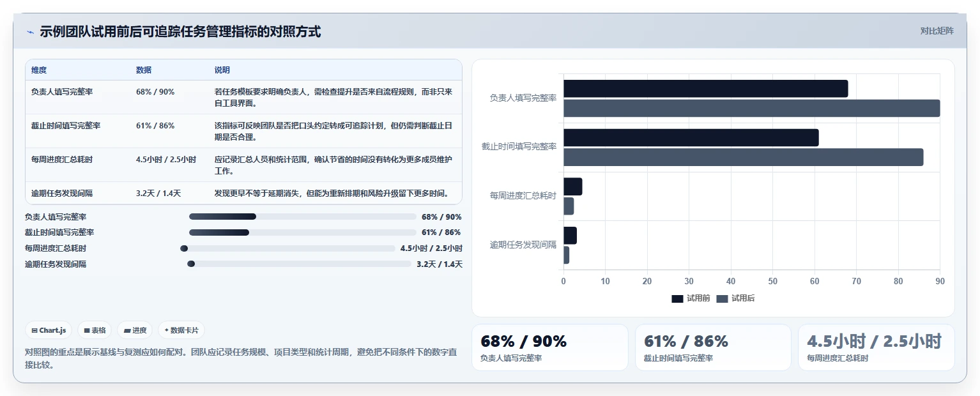980x396 pixels.
Task: Click the description starting 应记录汇总人员
Action: coord(333,165)
